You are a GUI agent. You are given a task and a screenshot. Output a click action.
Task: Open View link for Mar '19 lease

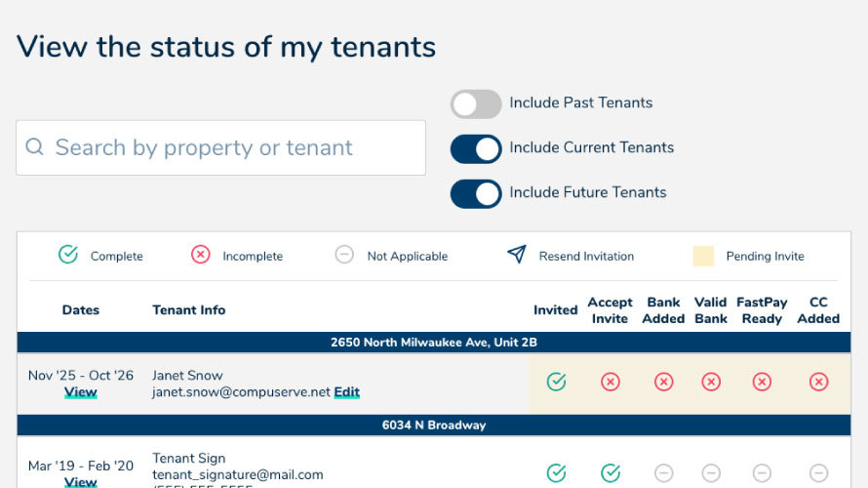(80, 481)
